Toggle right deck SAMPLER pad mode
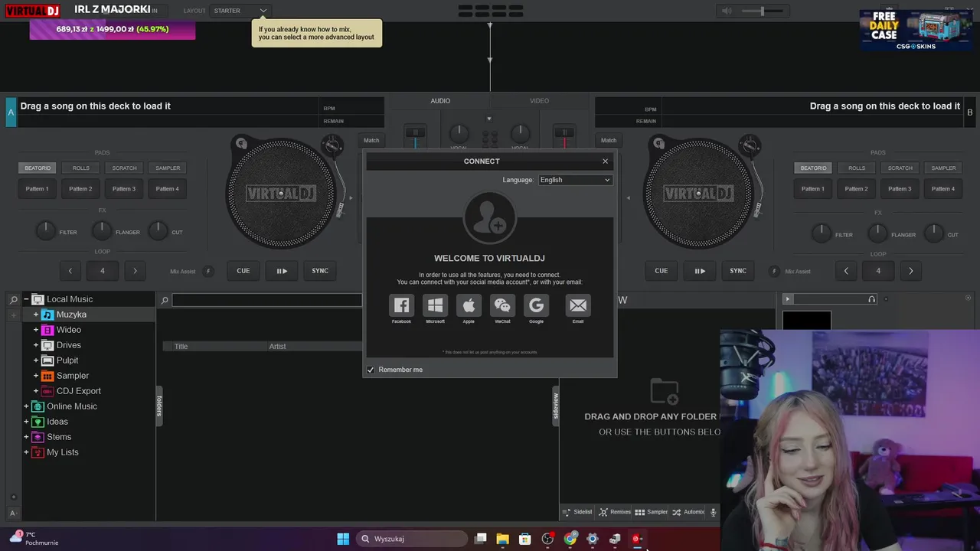The image size is (980, 551). click(x=943, y=168)
